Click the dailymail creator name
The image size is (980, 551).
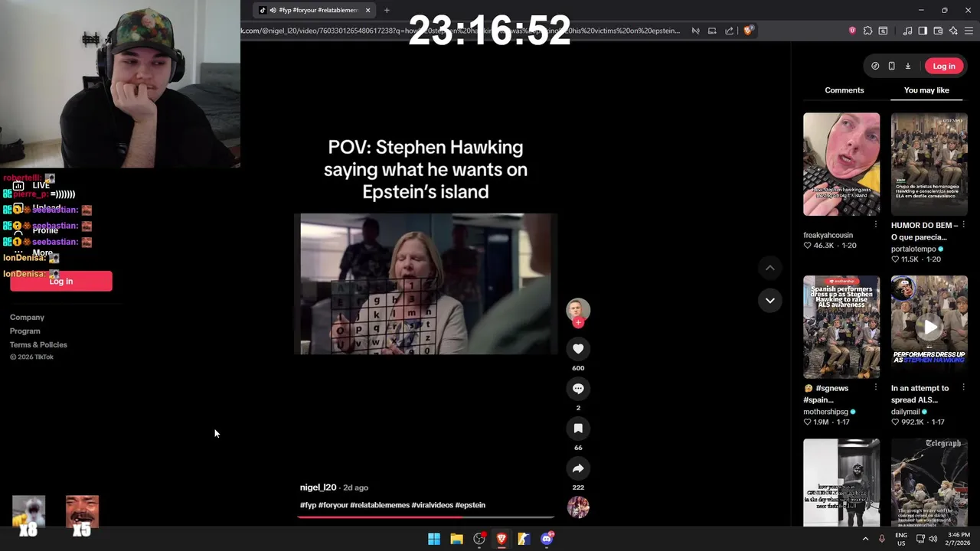click(905, 412)
